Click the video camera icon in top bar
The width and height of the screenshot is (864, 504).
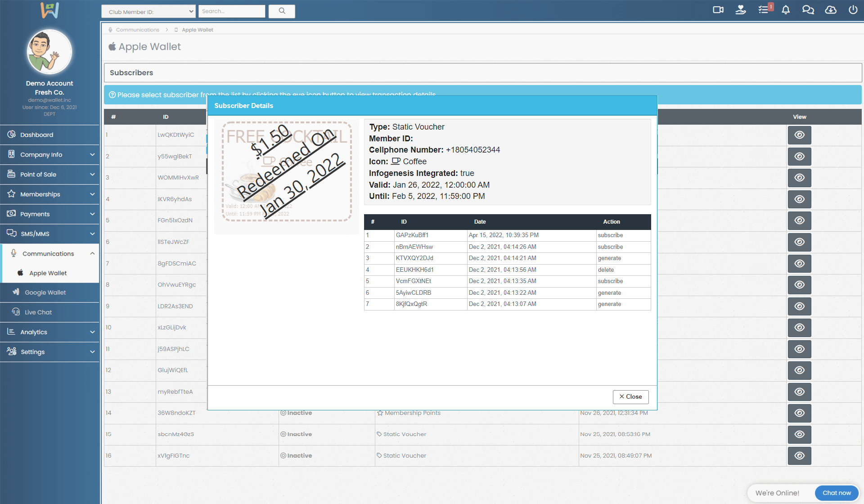tap(718, 10)
